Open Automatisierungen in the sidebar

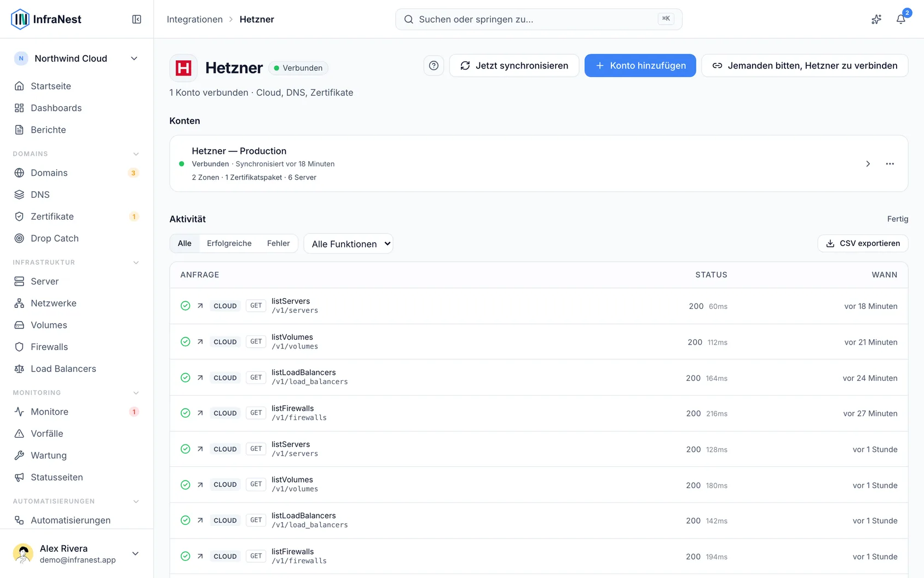click(x=77, y=520)
